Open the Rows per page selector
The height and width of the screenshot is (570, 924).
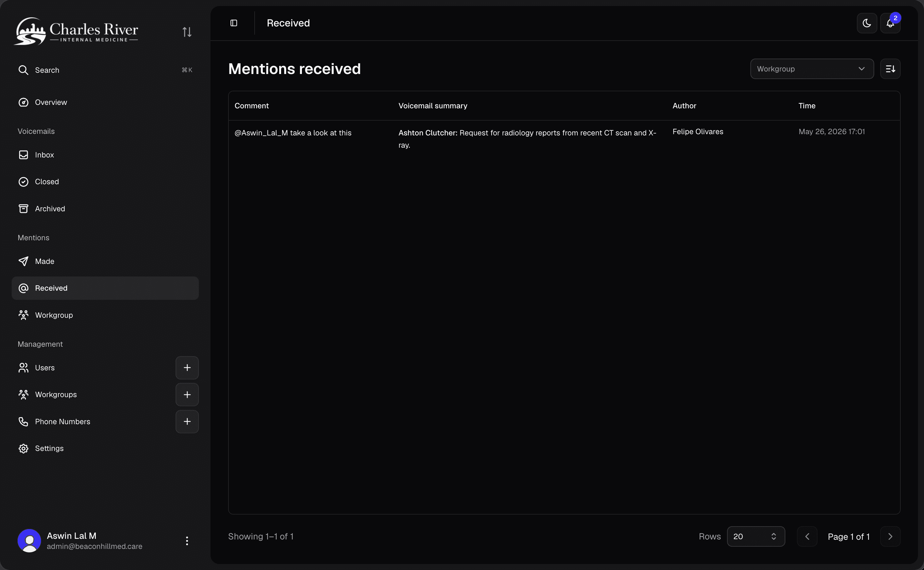click(756, 536)
